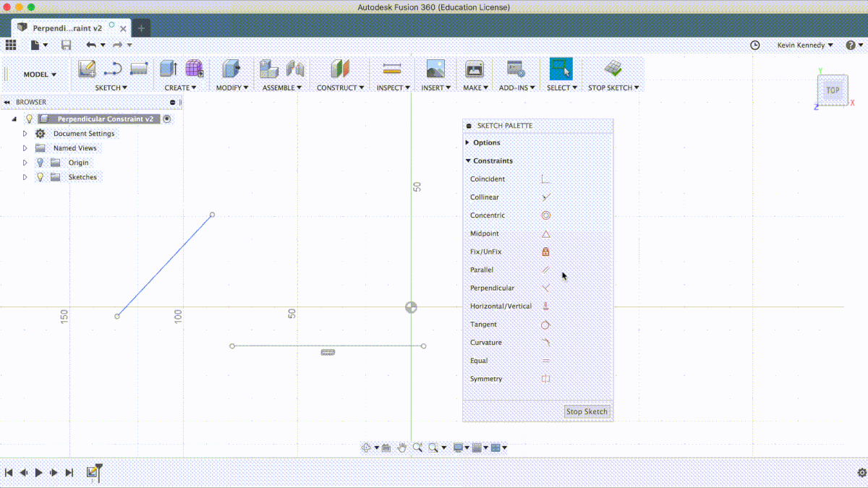
Task: Click the Undo arrow button
Action: click(x=91, y=45)
